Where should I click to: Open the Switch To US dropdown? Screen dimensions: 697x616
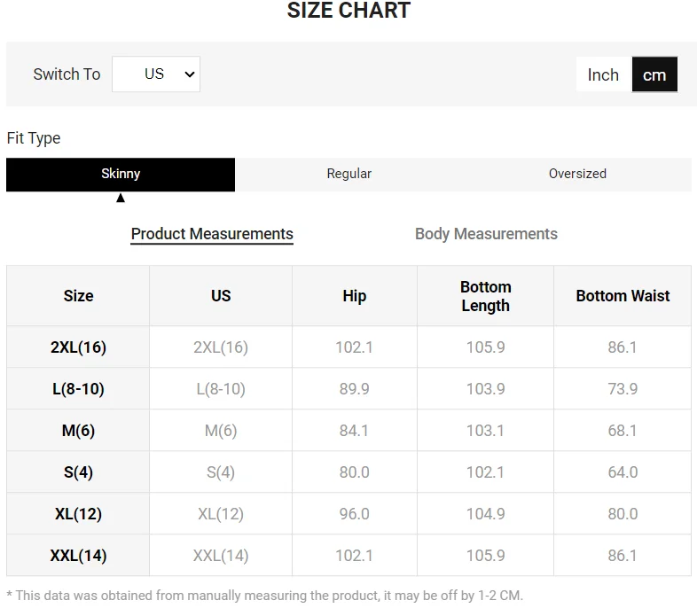(x=155, y=74)
